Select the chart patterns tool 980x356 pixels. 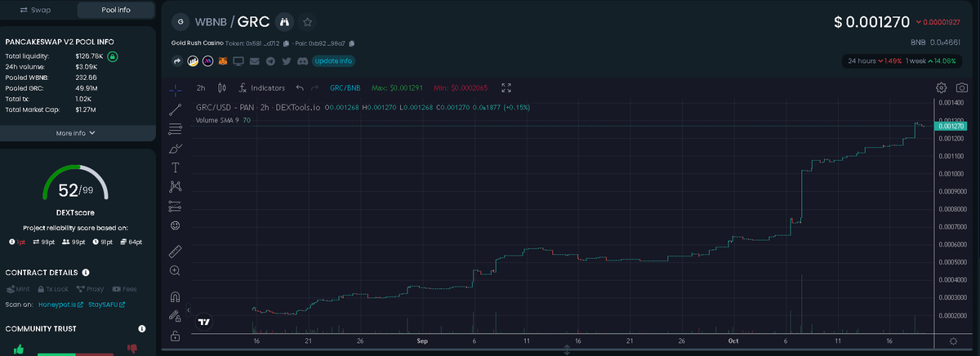(x=175, y=186)
